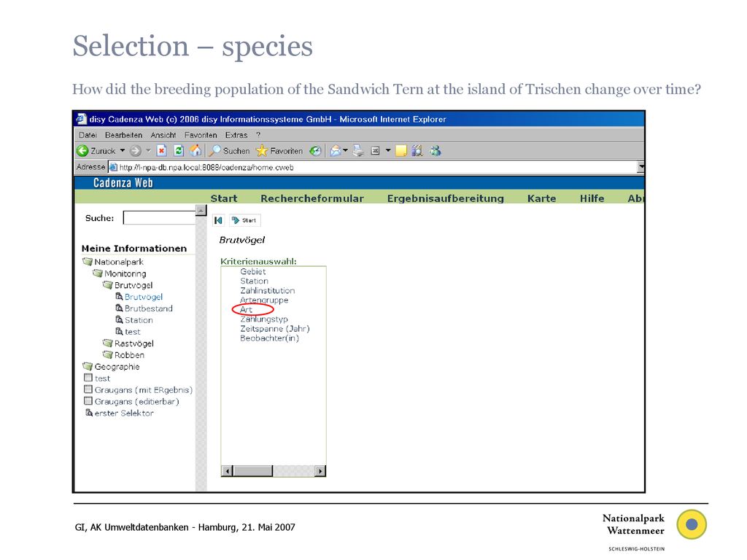Select Zeitspanne (Jahr) criterion
Image resolution: width=747 pixels, height=560 pixels.
(x=275, y=329)
